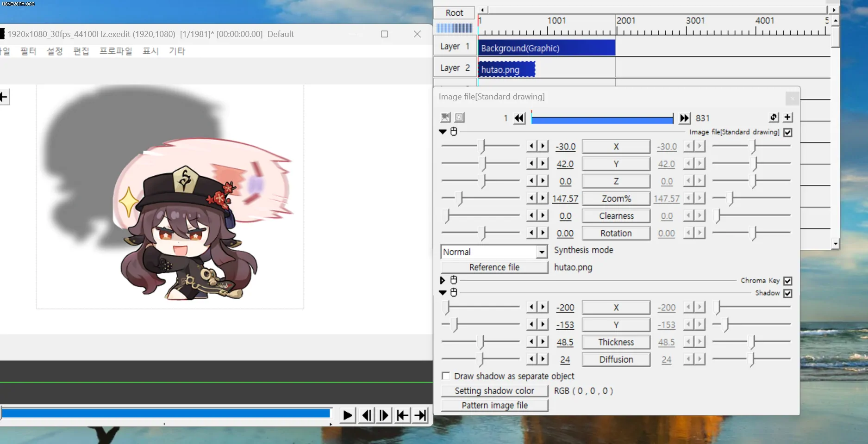Image resolution: width=868 pixels, height=444 pixels.
Task: Increase left Diffusion value 24 with right arrow
Action: pos(543,359)
